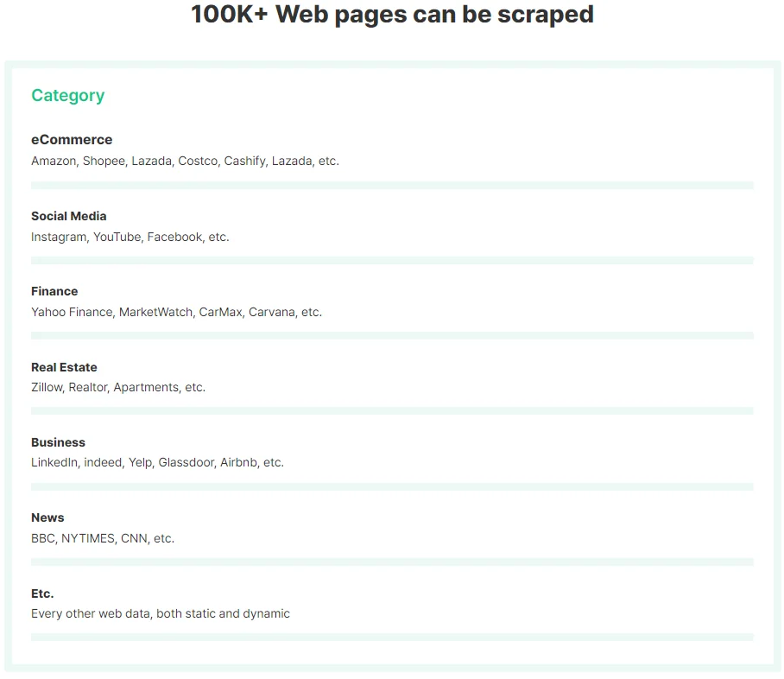This screenshot has width=784, height=679.
Task: Click the progress bar under eCommerce
Action: 392,184
